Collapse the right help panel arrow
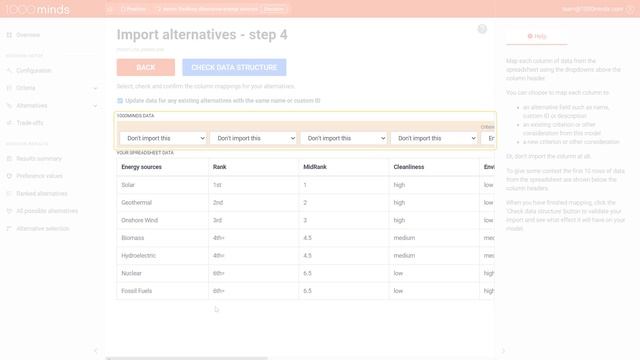 [x=503, y=351]
